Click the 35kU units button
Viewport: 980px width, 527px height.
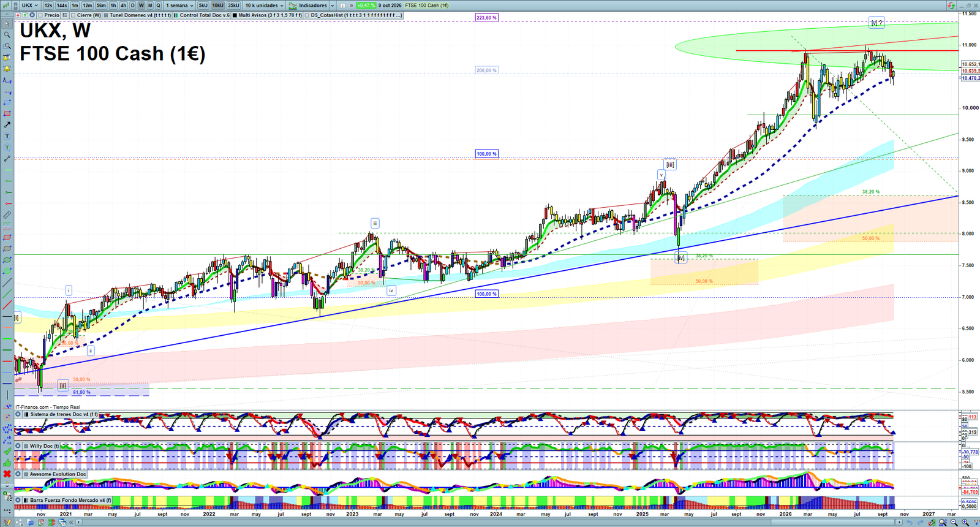(233, 6)
